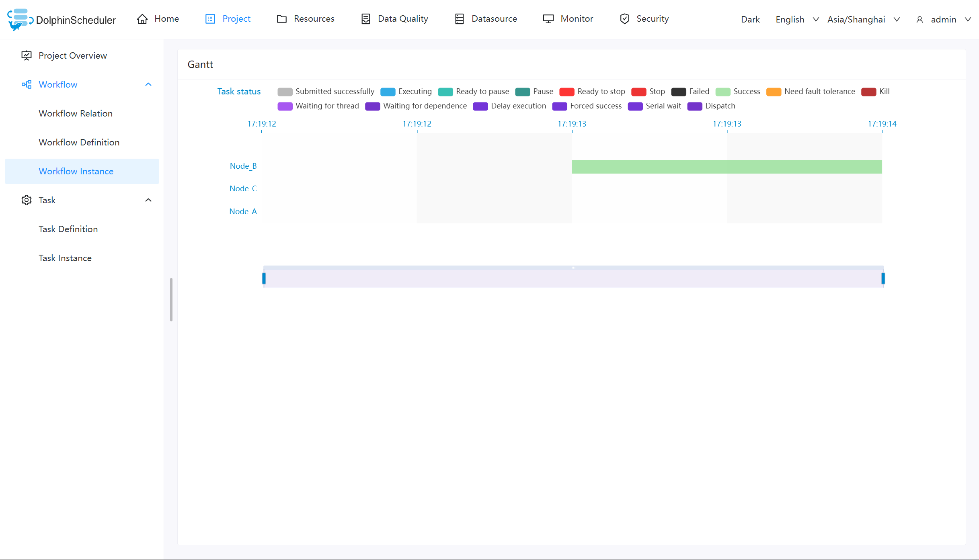Viewport: 979px width, 560px height.
Task: Open the Node_B task link
Action: pos(243,166)
